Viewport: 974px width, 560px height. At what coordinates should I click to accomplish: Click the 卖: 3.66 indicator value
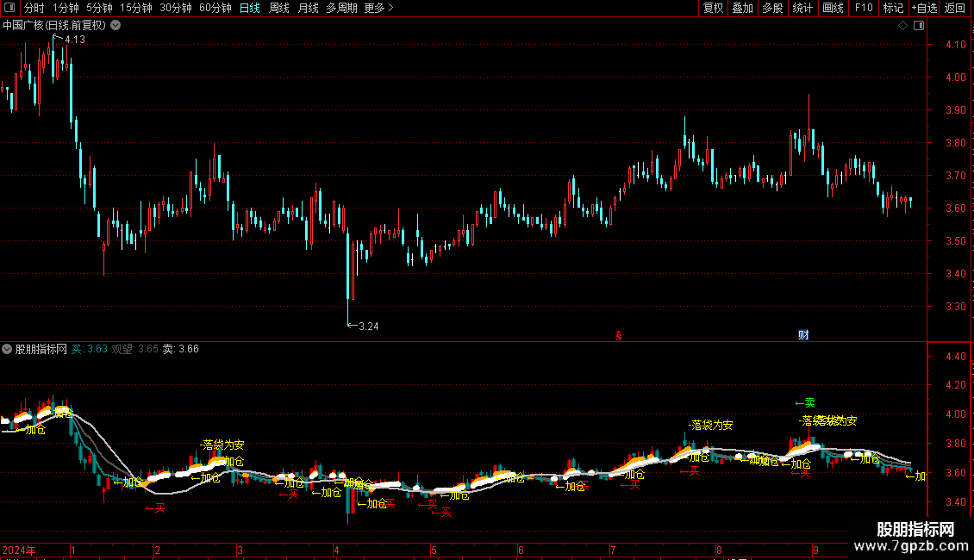pyautogui.click(x=181, y=349)
